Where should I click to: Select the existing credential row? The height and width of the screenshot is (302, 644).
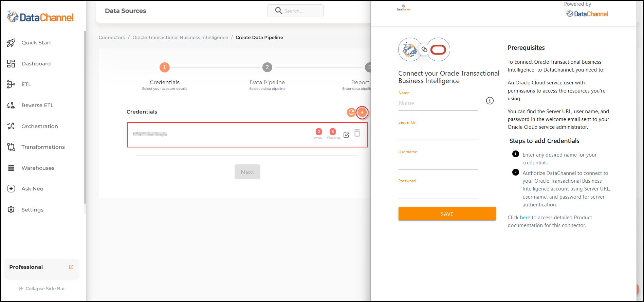coord(247,135)
